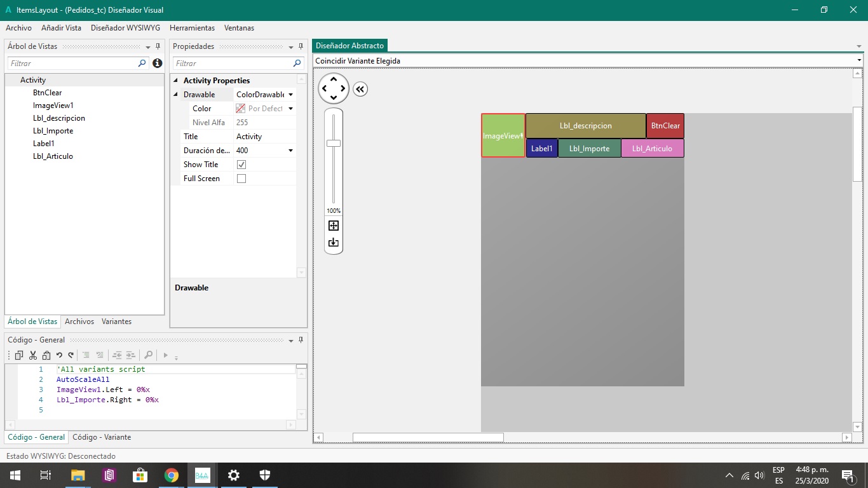
Task: Select Lbl_Articulo view on the canvas
Action: (652, 149)
